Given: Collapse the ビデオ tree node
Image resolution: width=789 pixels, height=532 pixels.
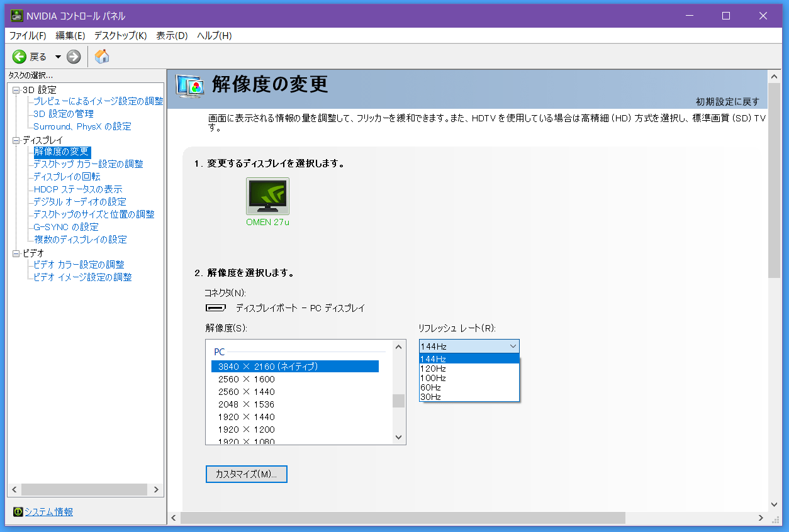Looking at the screenshot, I should (16, 253).
